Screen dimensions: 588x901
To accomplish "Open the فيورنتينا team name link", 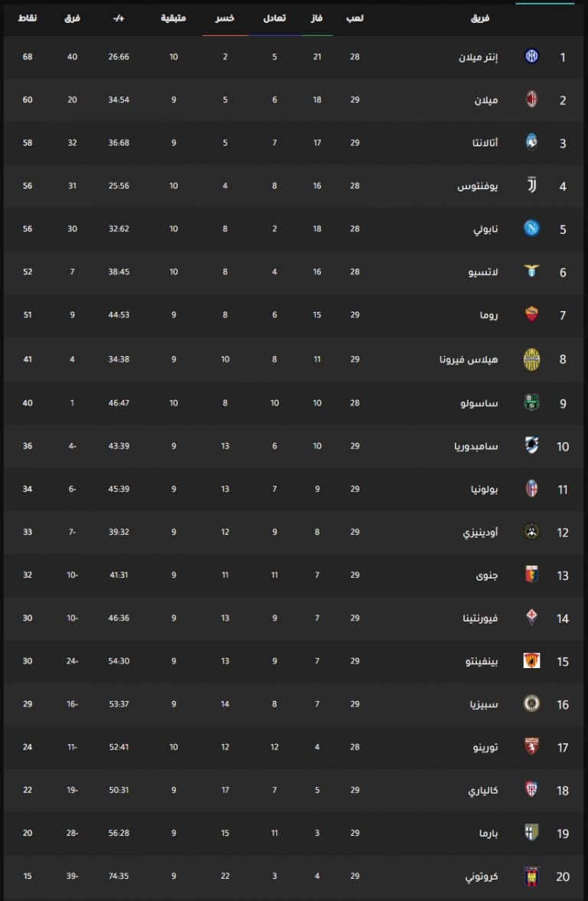I will click(481, 618).
